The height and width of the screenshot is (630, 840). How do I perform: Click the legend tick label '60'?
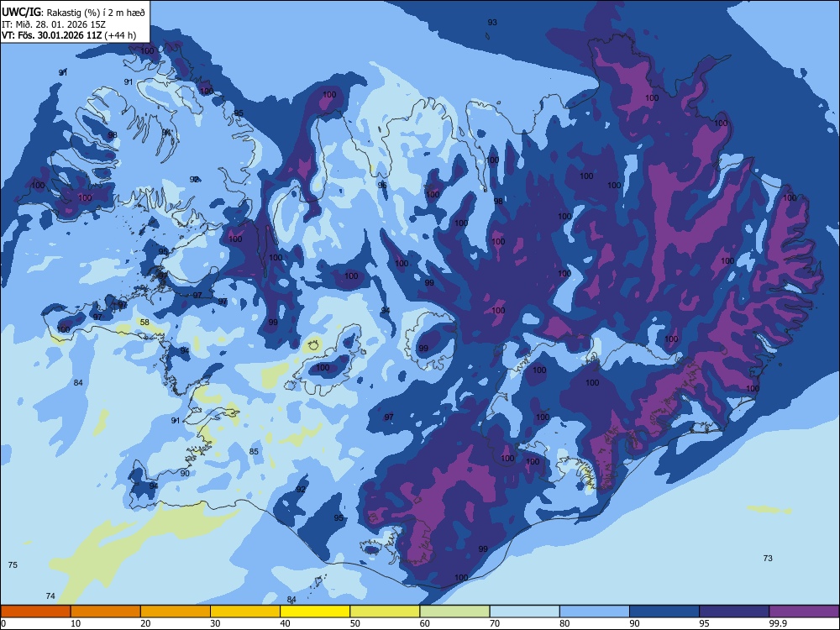(425, 623)
